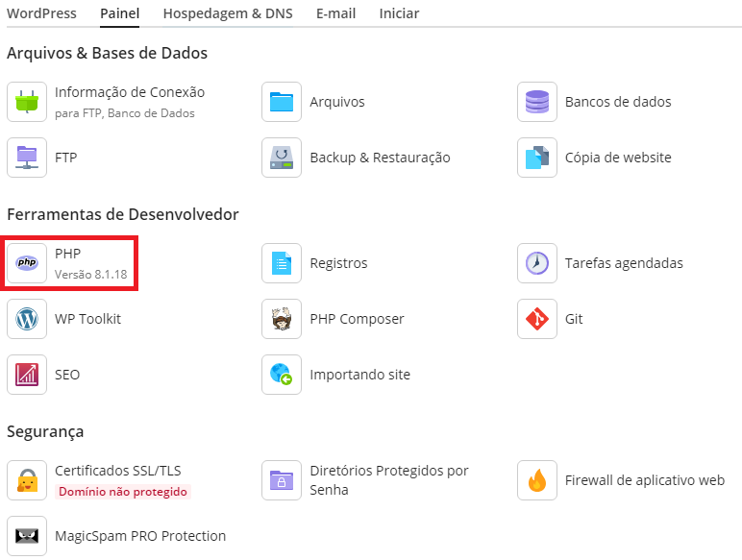Click the protected directories folder lock icon

(x=282, y=480)
